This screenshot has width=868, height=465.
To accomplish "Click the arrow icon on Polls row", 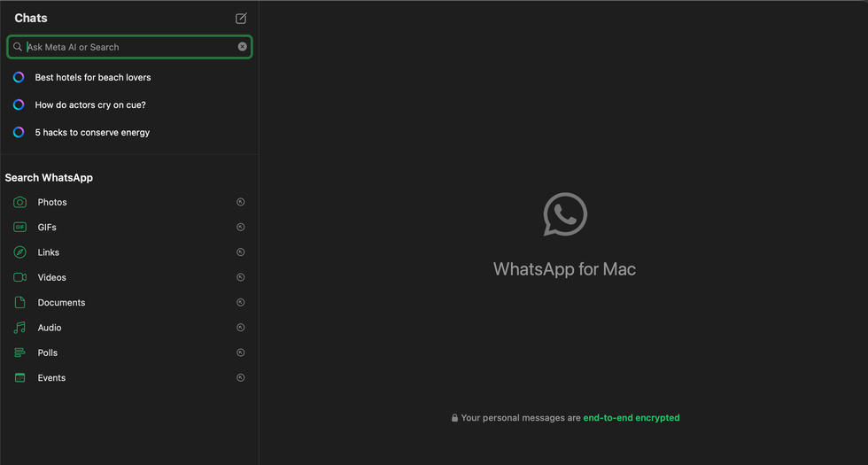I will coord(240,353).
